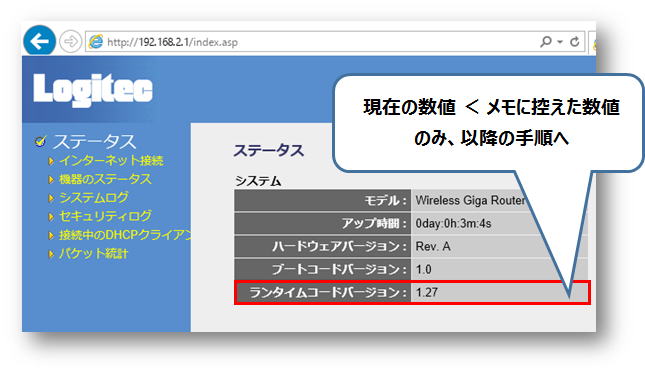Click the refresh icon in address bar

[574, 42]
